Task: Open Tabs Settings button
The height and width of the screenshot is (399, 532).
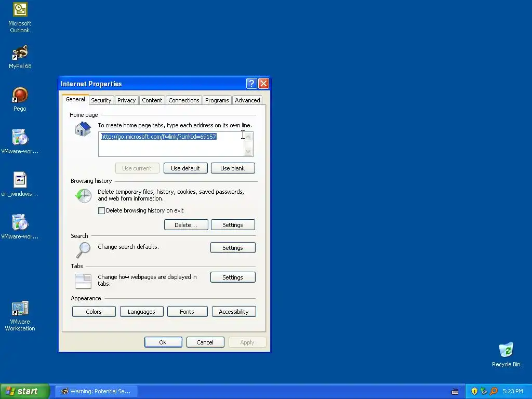Action: [x=233, y=277]
